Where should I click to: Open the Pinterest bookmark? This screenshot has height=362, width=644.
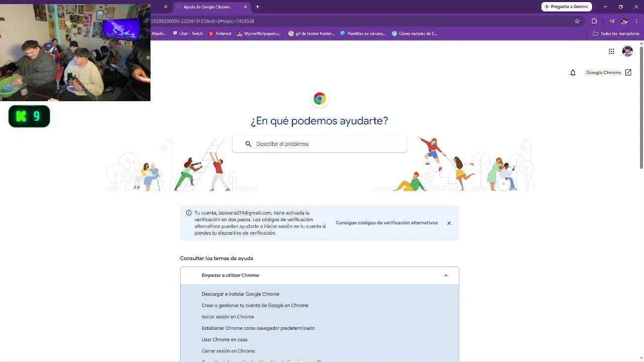click(x=220, y=34)
